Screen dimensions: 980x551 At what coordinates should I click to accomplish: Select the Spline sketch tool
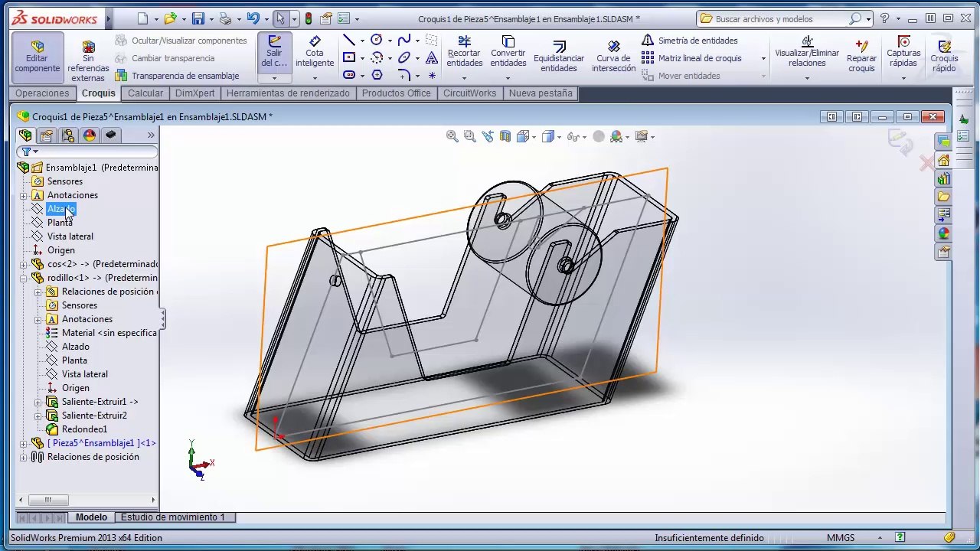click(x=404, y=41)
